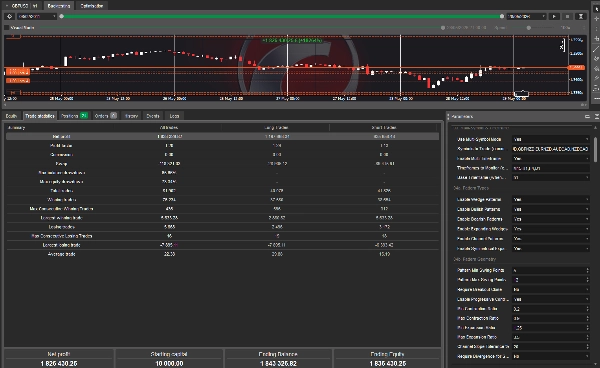
Task: Open backtesting settings gear icon
Action: tap(10, 16)
